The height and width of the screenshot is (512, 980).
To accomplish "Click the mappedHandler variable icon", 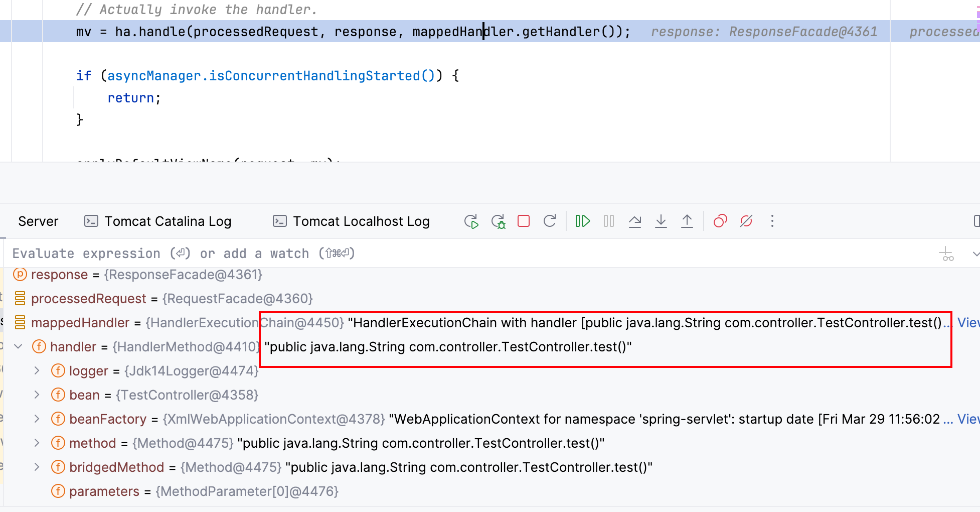I will point(20,323).
